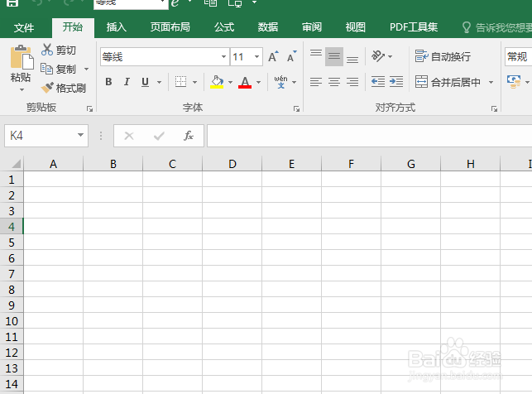
Task: Click the wén phonetic guide icon
Action: point(281,82)
